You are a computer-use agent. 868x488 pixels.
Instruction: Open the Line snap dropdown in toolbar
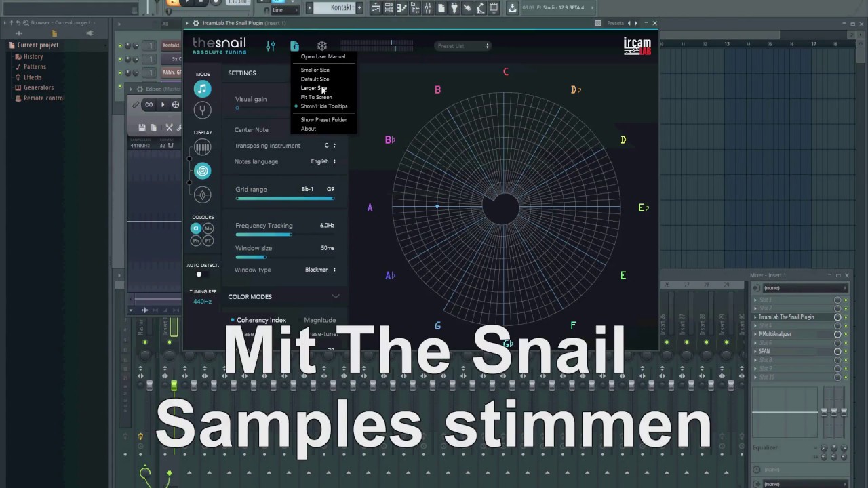coord(285,10)
